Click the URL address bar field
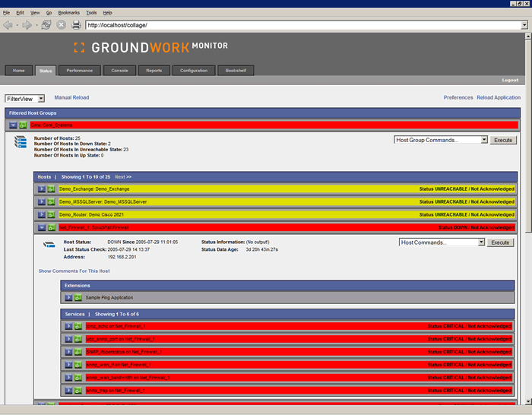 coord(303,25)
